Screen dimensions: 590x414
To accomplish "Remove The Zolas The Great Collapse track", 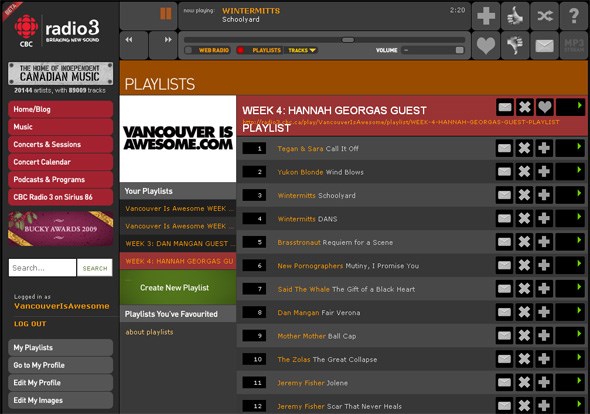I will point(525,359).
